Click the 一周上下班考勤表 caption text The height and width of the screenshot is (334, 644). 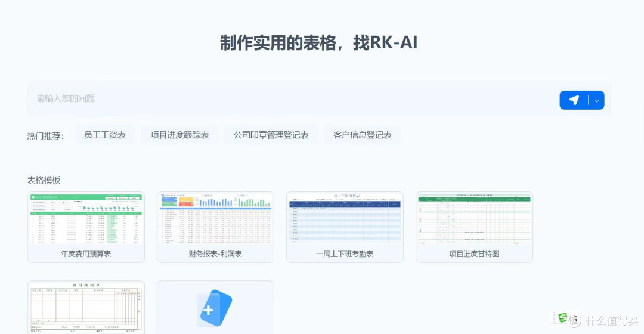[345, 254]
